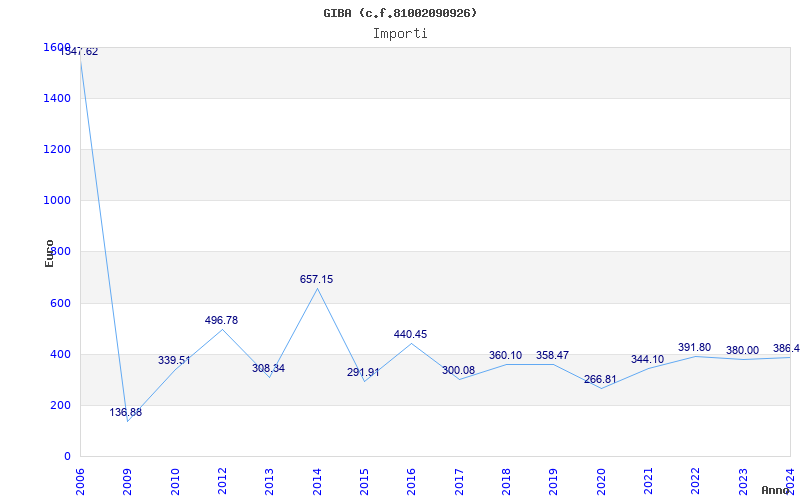Select the 300.08 data label

click(458, 370)
